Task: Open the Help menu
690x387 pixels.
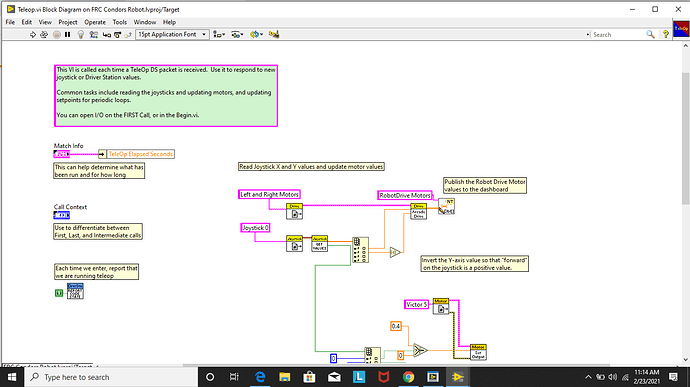Action: click(x=169, y=22)
